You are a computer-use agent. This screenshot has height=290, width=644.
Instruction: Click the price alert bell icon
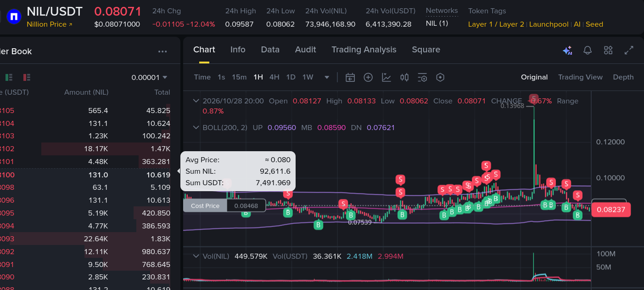click(588, 51)
